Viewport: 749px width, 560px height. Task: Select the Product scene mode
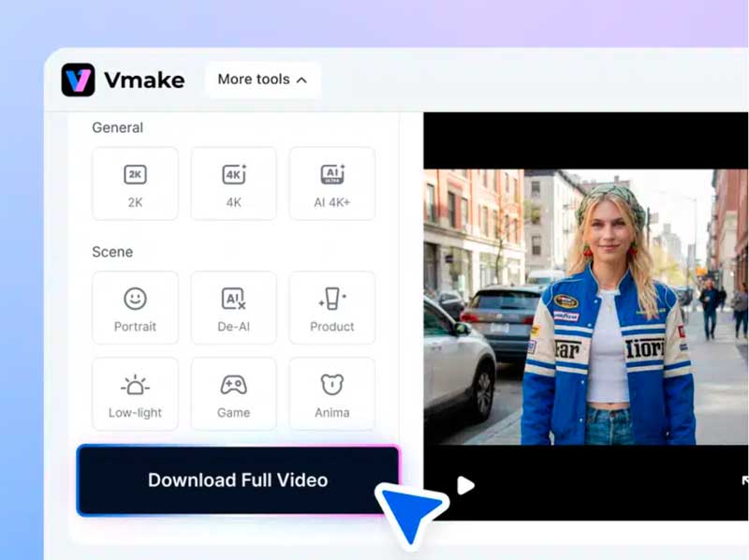coord(332,308)
